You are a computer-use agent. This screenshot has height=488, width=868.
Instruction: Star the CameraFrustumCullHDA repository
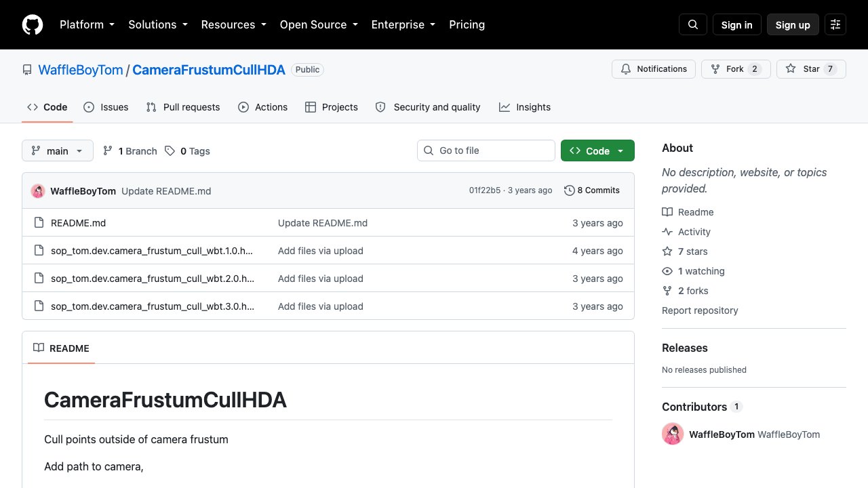[811, 69]
